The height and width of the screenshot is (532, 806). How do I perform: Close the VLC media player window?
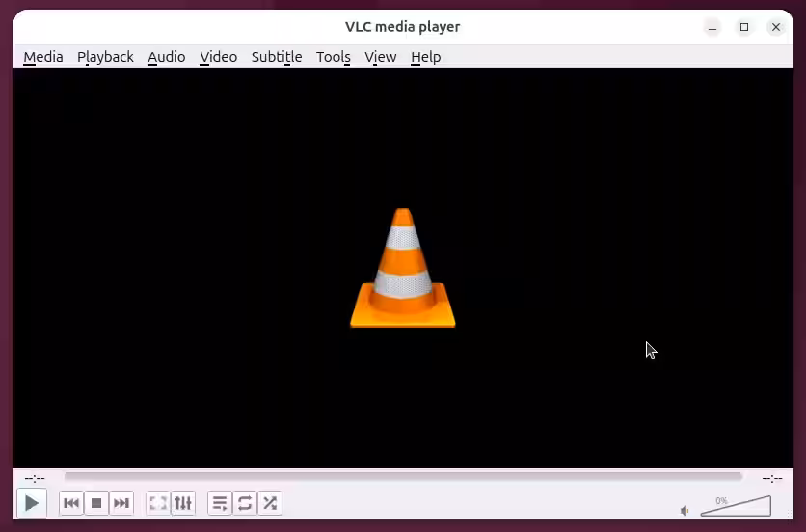pyautogui.click(x=776, y=27)
